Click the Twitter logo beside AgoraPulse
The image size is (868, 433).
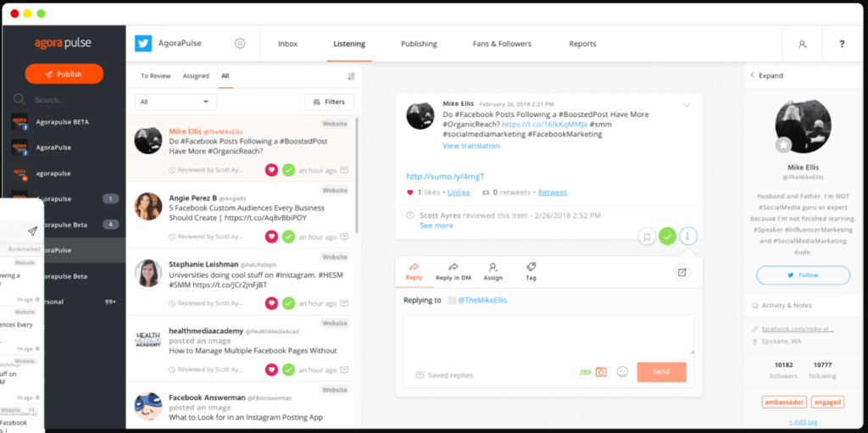point(143,43)
